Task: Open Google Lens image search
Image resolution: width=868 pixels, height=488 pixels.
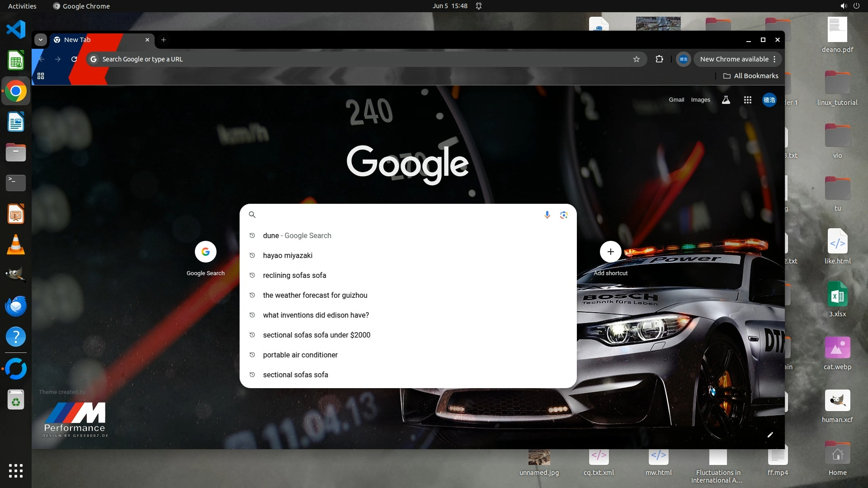Action: (x=564, y=215)
